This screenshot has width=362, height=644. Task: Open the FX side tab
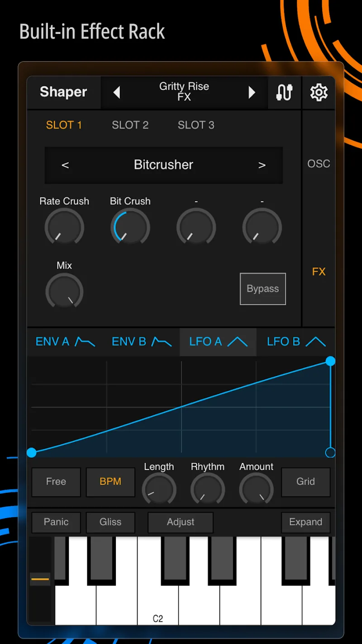point(319,272)
